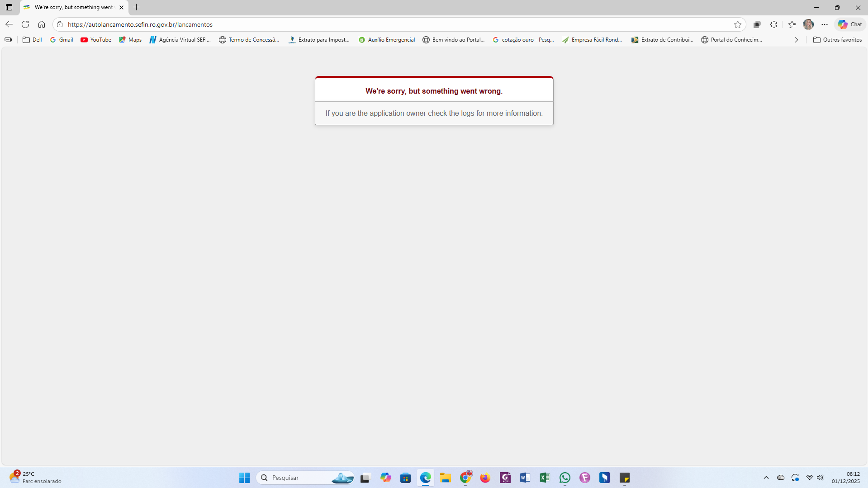Go back to the previous page
Screen dimensions: 868x488
coord(9,24)
